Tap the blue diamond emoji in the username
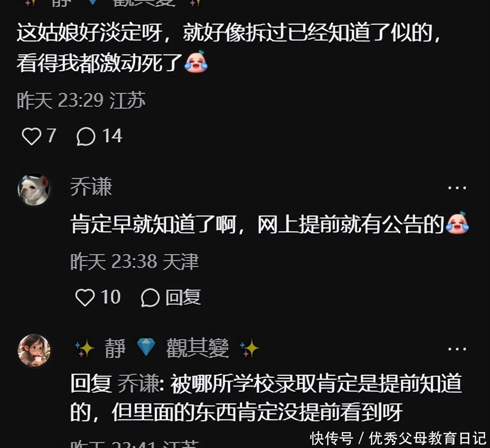The height and width of the screenshot is (448, 490). [146, 348]
